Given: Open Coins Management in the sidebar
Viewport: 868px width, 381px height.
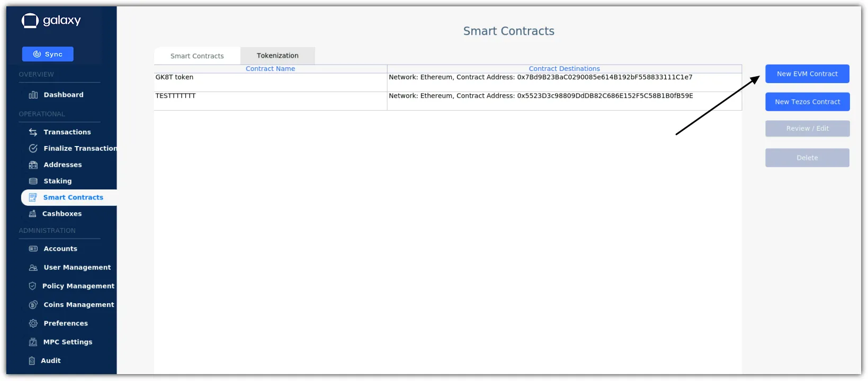Looking at the screenshot, I should 79,305.
